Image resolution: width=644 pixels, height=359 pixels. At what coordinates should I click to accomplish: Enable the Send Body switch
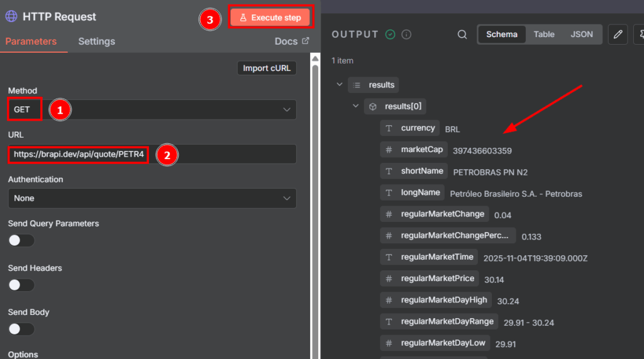pos(21,329)
